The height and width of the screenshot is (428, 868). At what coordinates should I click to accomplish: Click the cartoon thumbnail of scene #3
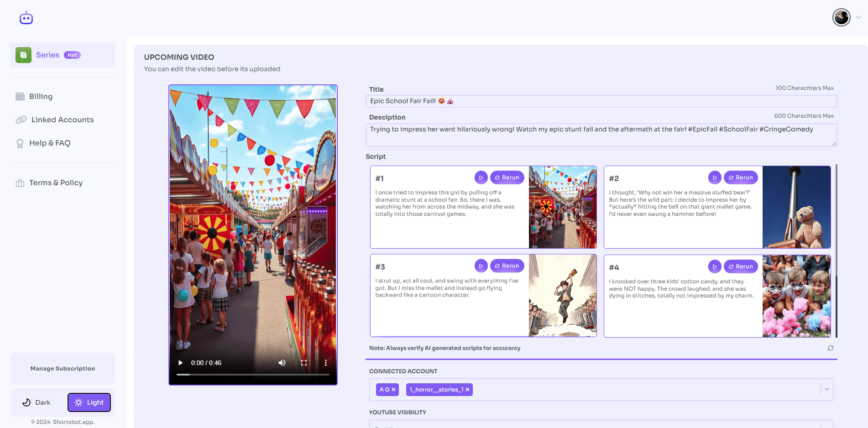[x=563, y=296]
